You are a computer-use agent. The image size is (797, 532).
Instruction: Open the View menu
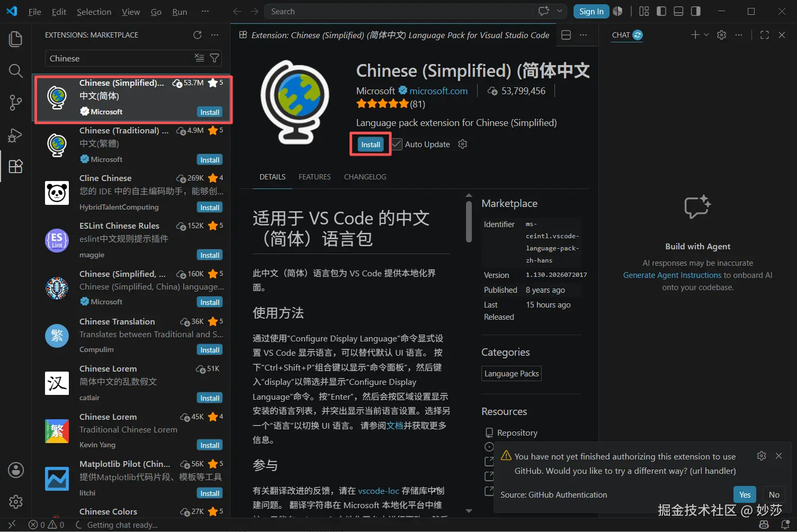point(131,12)
